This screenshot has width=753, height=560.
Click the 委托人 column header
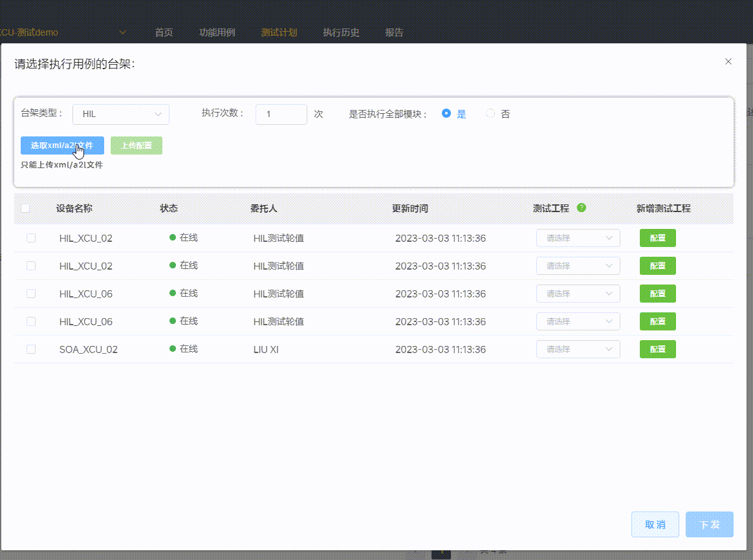coord(264,208)
